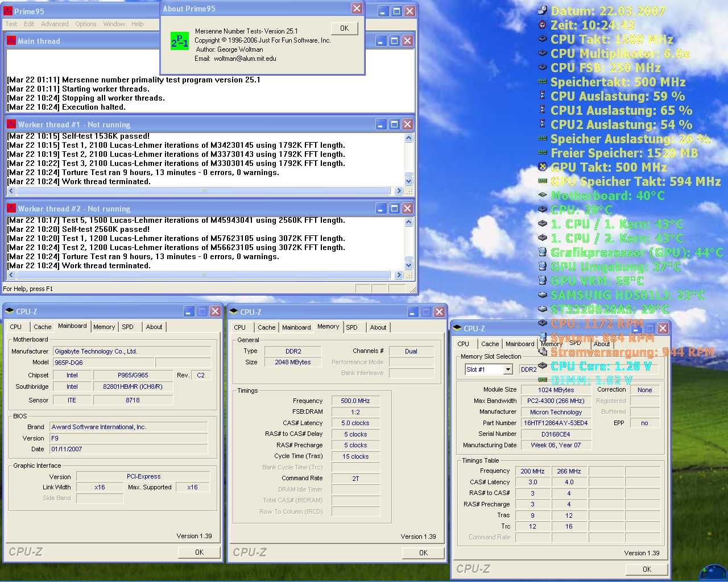Switch to Memory tab in Mainboard CPU-Z window
This screenshot has width=728, height=582.
coord(105,327)
